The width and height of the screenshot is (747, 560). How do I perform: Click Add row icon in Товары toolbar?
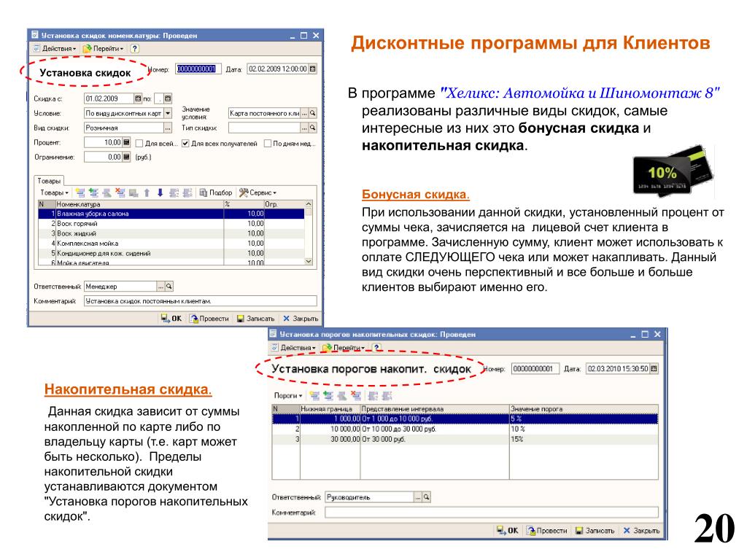coord(80,192)
